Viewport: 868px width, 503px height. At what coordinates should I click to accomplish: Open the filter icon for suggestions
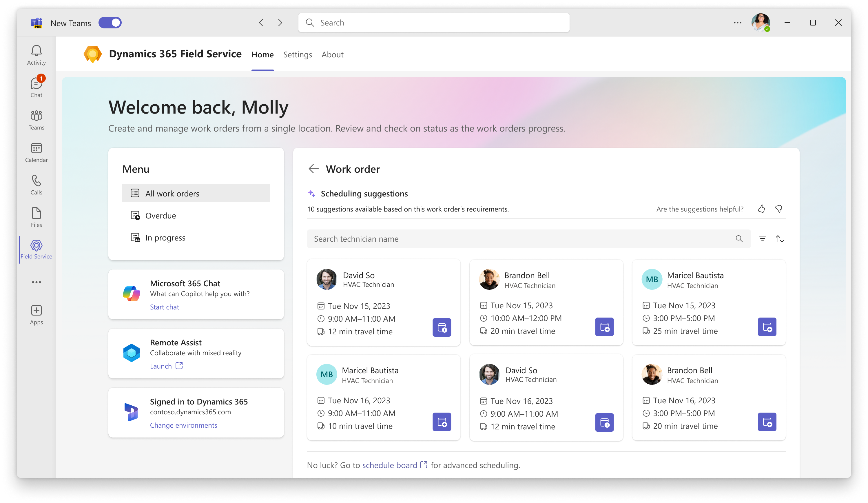(x=762, y=239)
